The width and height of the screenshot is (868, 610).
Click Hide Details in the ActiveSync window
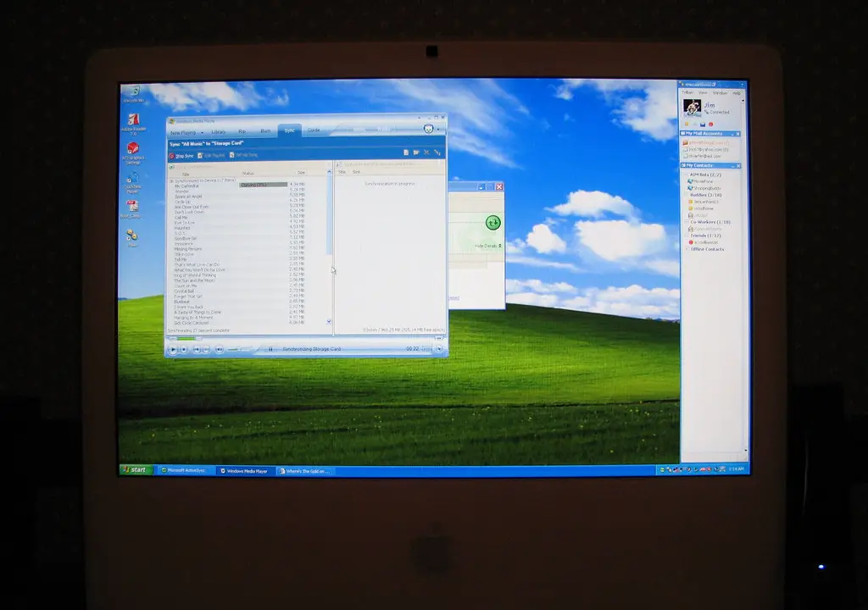(x=487, y=246)
